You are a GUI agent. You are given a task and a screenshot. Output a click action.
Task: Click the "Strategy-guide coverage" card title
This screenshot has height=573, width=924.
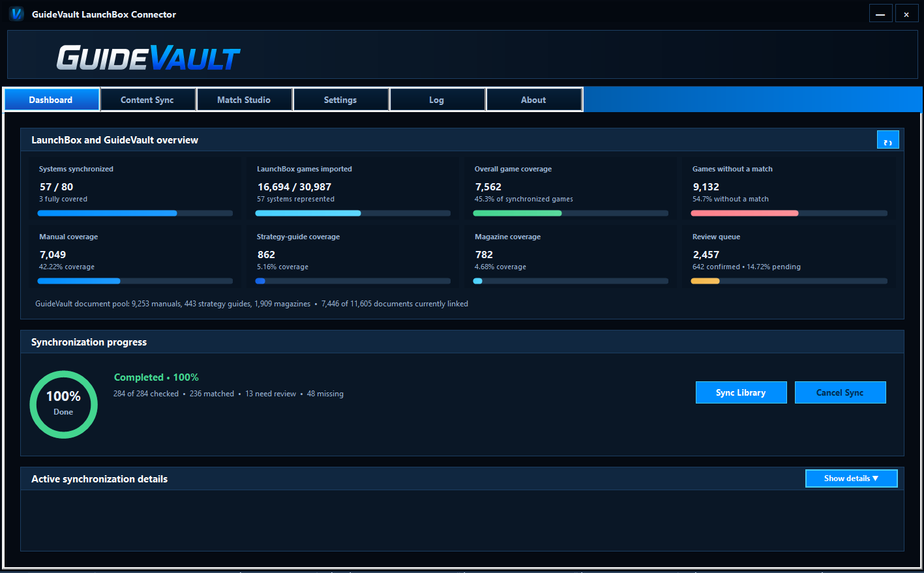tap(298, 237)
